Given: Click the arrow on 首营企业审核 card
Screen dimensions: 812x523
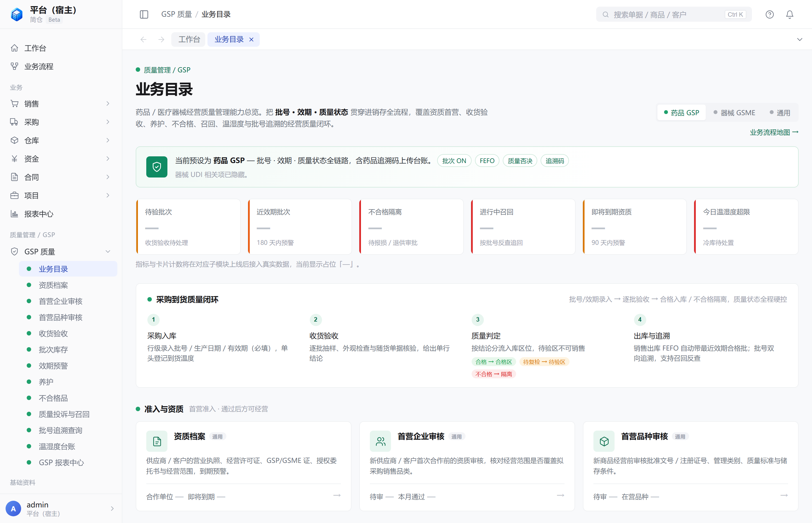Looking at the screenshot, I should [x=560, y=495].
